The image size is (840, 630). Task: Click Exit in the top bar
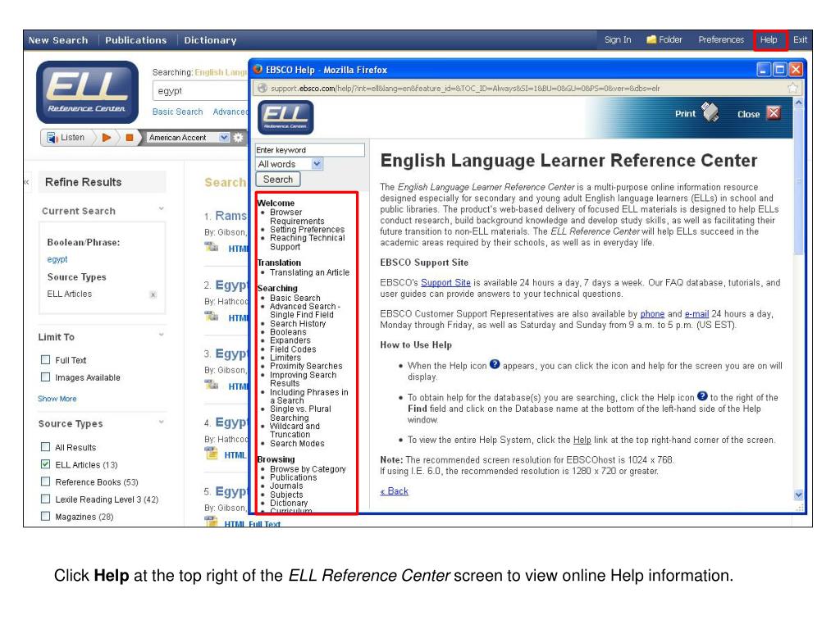[801, 39]
